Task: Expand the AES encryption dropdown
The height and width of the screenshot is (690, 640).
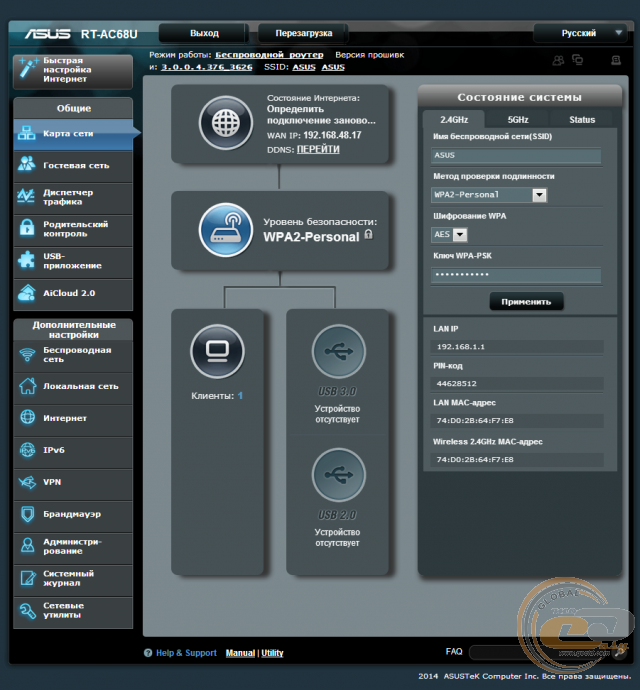Action: pos(460,235)
